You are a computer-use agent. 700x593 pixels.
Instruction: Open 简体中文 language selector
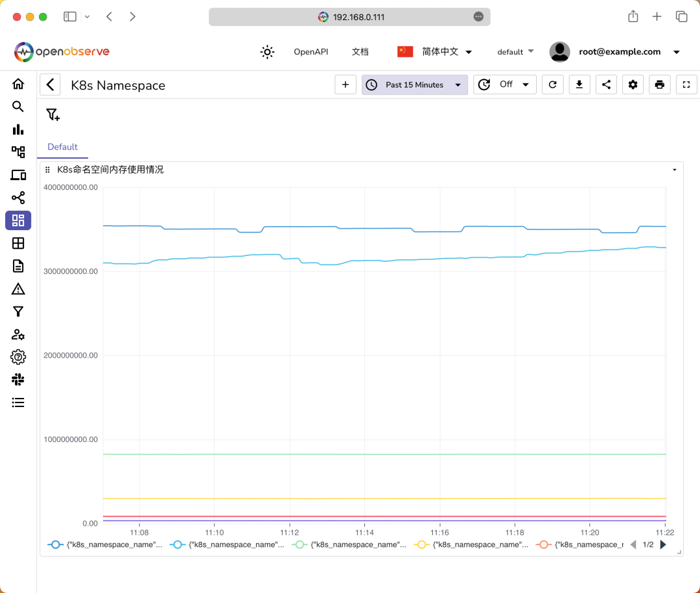point(434,52)
